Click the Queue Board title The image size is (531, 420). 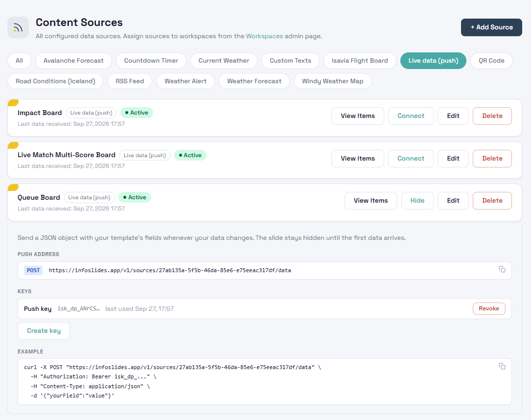click(39, 197)
